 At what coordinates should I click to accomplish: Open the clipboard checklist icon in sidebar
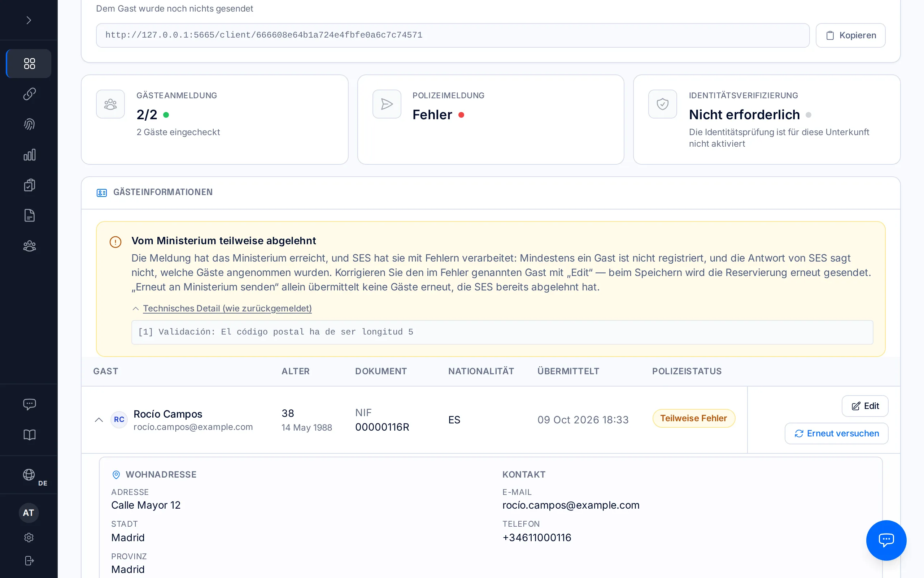coord(29,185)
